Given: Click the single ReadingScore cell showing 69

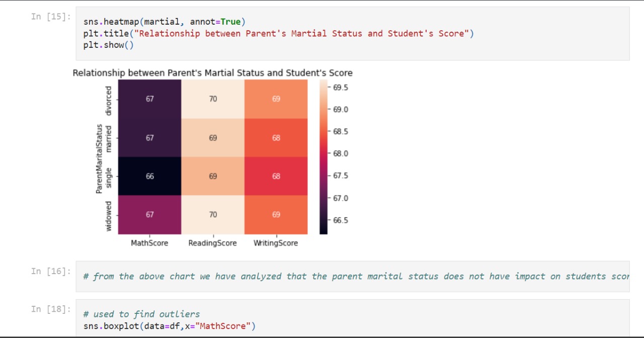Looking at the screenshot, I should 213,176.
